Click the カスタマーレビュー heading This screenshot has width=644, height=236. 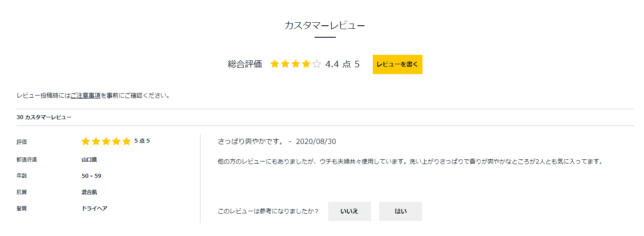[x=325, y=25]
